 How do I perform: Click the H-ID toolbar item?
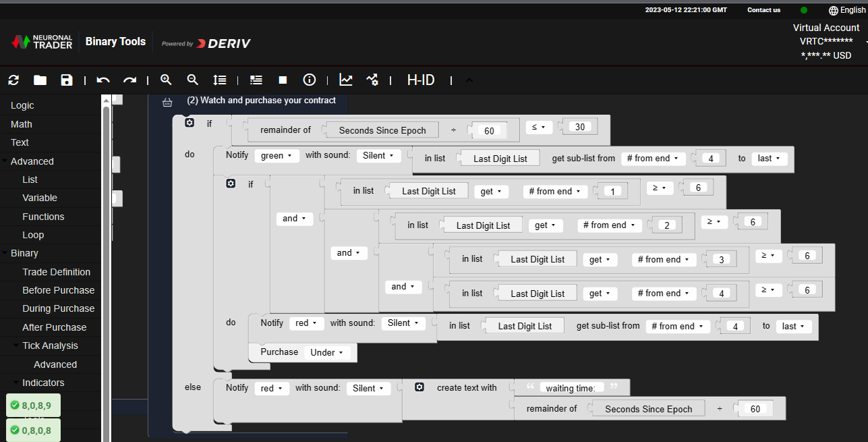pyautogui.click(x=420, y=80)
